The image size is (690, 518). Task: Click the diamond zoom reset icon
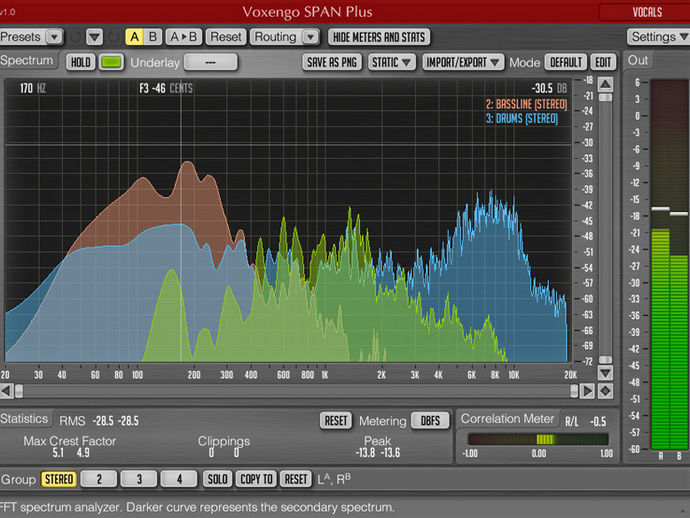coord(606,391)
